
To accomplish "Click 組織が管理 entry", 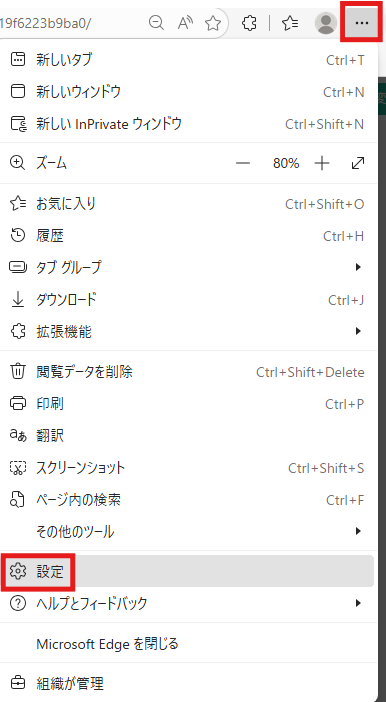I will [187, 684].
